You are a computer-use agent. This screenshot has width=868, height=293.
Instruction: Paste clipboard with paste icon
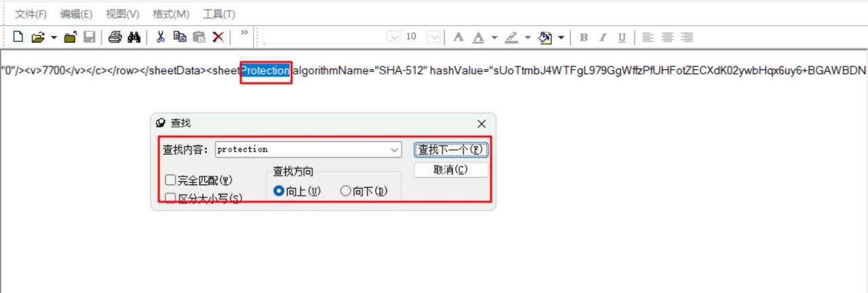(199, 37)
